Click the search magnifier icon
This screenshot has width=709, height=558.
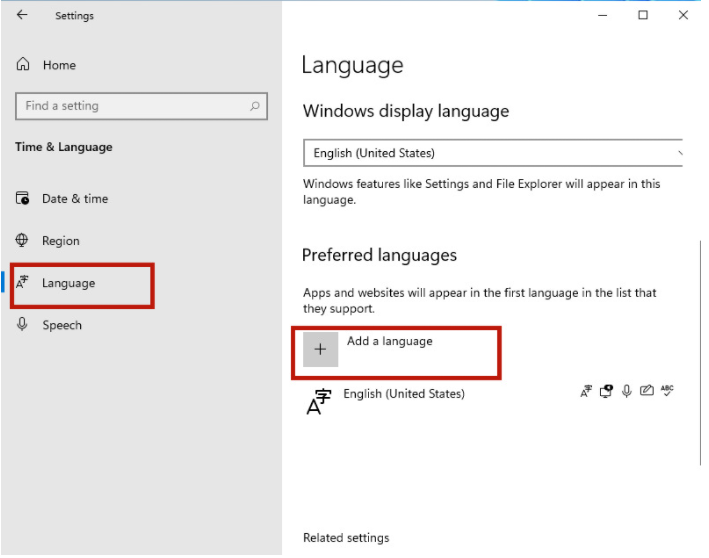click(255, 106)
